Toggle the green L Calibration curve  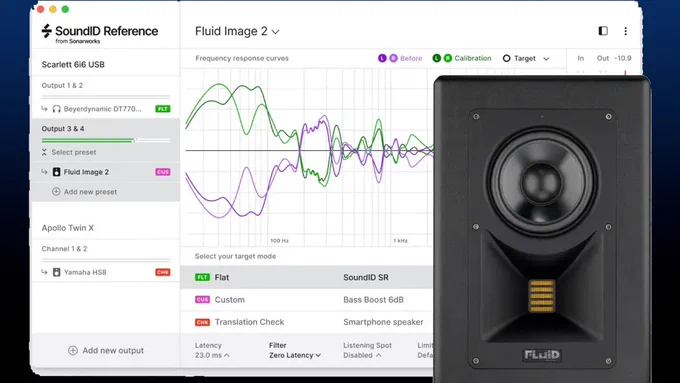point(437,58)
